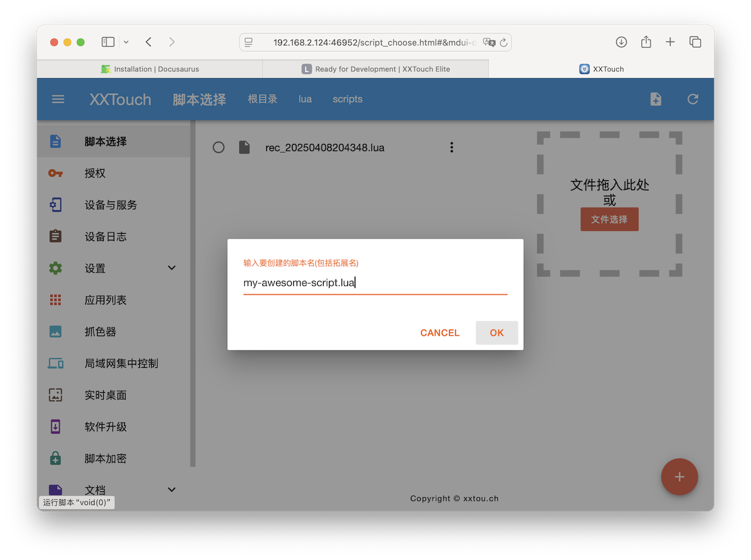751x560 pixels.
Task: Click the 文件选择 upload button
Action: (609, 219)
